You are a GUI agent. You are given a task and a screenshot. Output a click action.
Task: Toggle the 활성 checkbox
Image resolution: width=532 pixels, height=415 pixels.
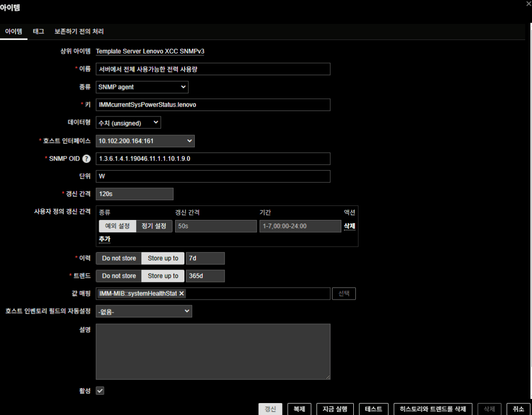pyautogui.click(x=100, y=391)
